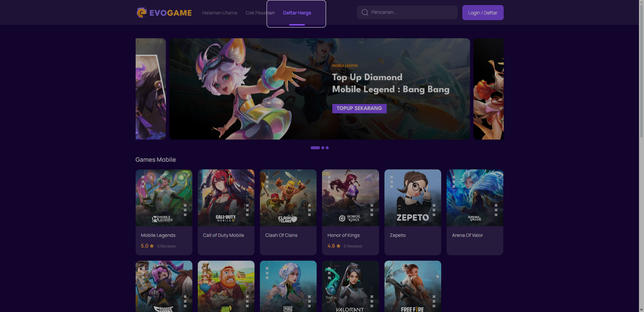
Task: Focus the Pencarian search field
Action: pyautogui.click(x=407, y=12)
